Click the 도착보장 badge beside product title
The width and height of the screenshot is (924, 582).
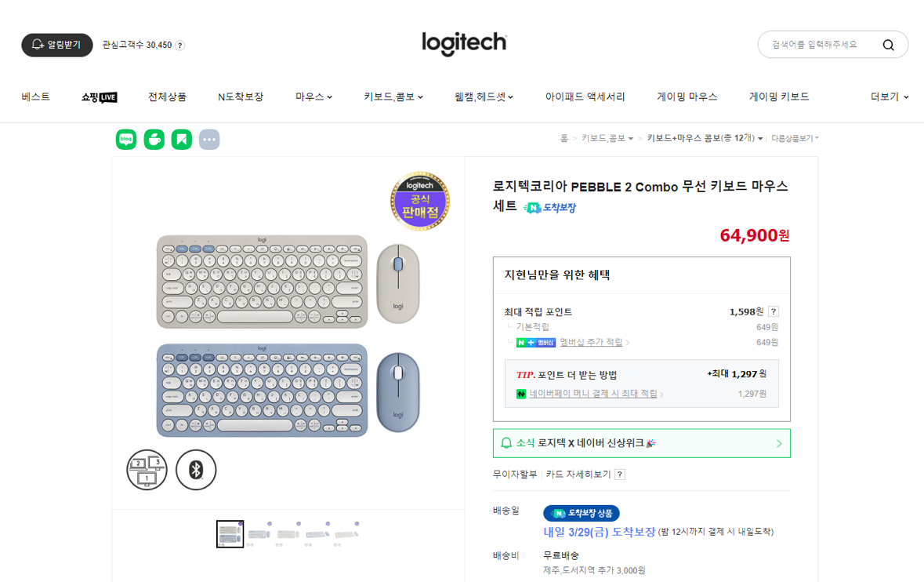[x=549, y=208]
